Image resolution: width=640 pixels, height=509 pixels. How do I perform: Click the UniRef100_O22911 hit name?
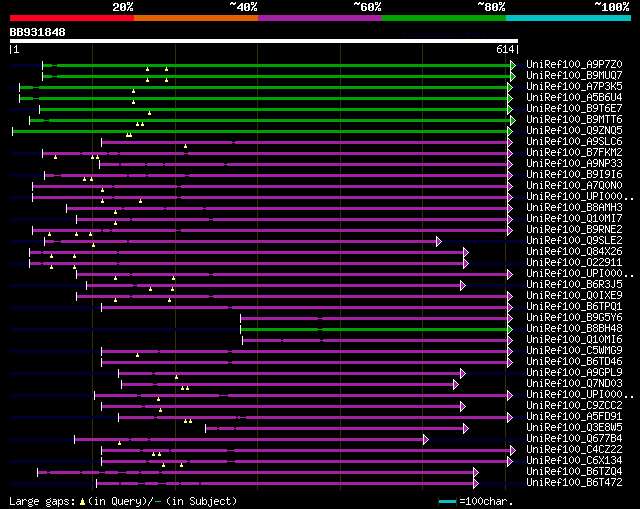point(574,263)
